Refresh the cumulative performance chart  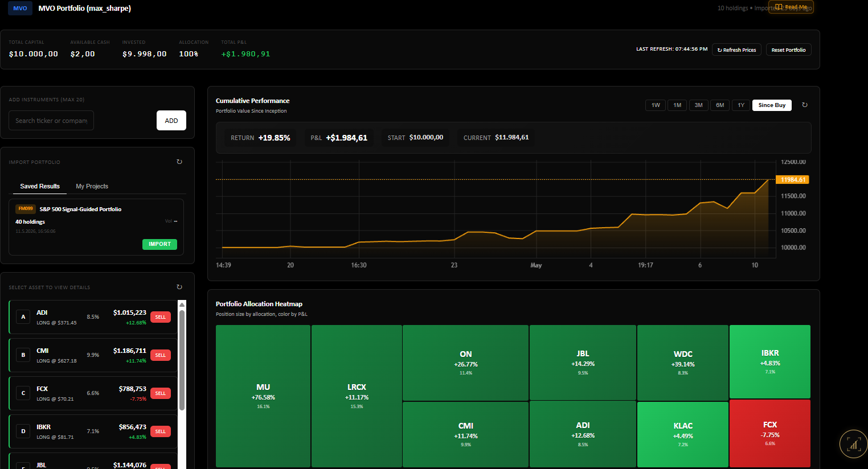(x=804, y=105)
